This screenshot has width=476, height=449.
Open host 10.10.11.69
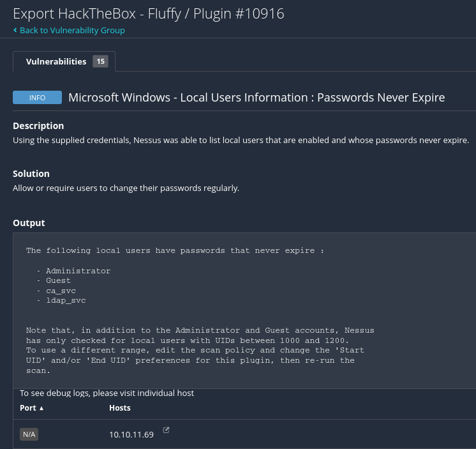point(131,435)
